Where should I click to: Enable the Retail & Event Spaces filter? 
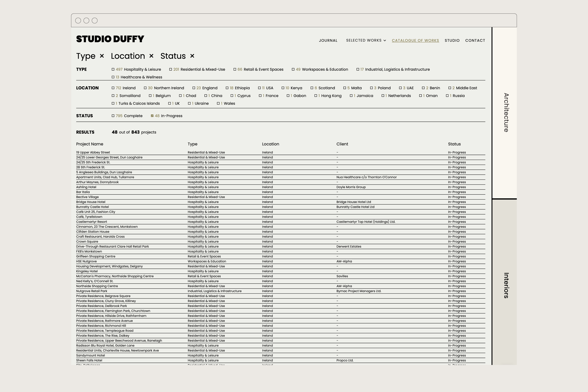click(x=235, y=70)
